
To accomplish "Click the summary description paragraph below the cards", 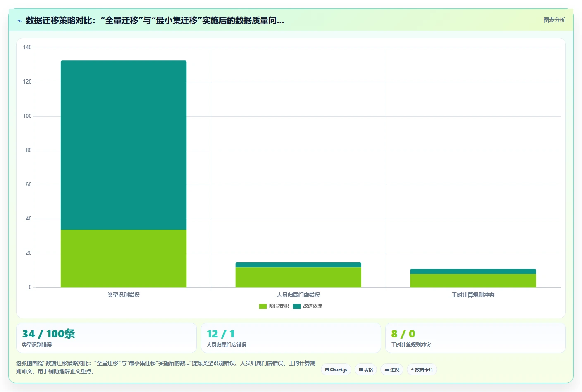I will (x=166, y=367).
